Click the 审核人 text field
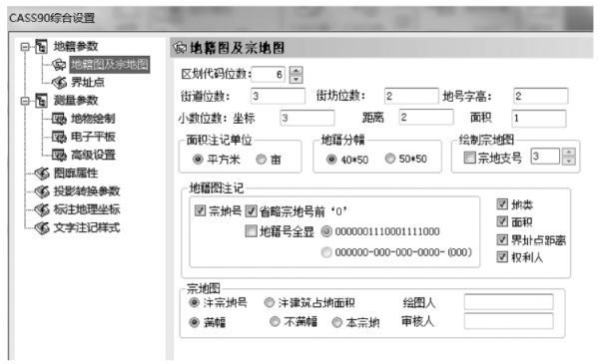 (509, 321)
